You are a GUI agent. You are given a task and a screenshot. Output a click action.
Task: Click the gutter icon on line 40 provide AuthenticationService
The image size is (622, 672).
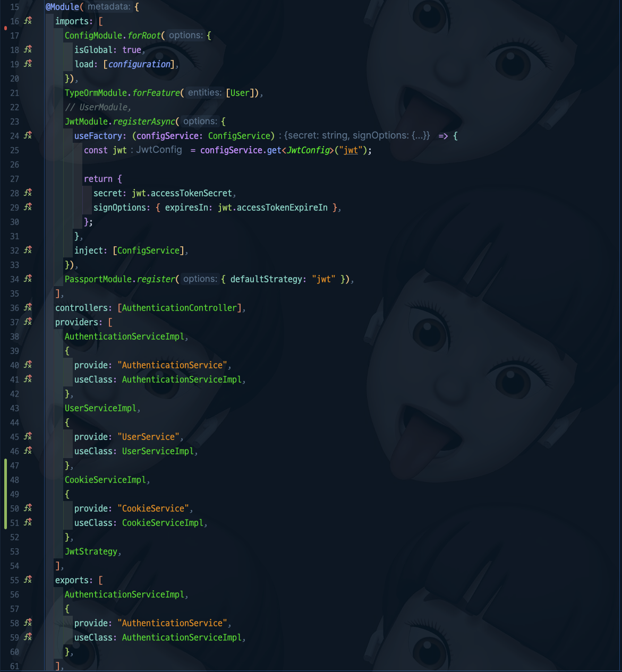click(28, 365)
